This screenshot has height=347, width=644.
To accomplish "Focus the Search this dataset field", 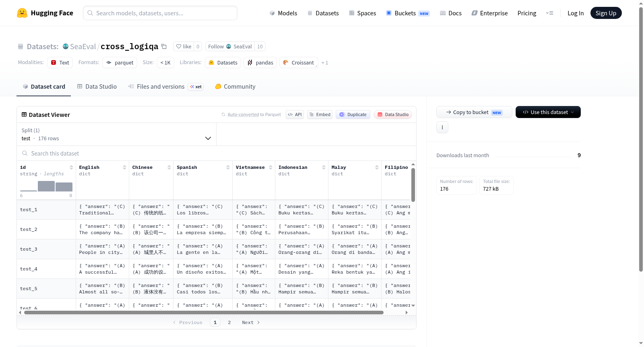I will (x=217, y=153).
